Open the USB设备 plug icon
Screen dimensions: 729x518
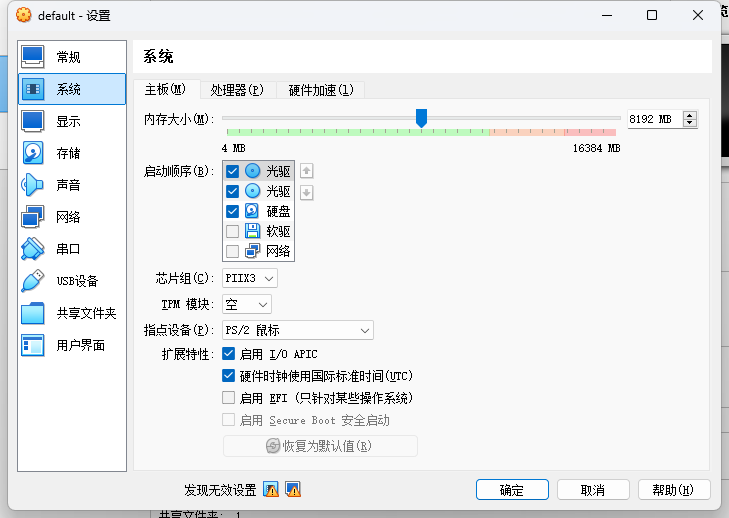(x=33, y=281)
